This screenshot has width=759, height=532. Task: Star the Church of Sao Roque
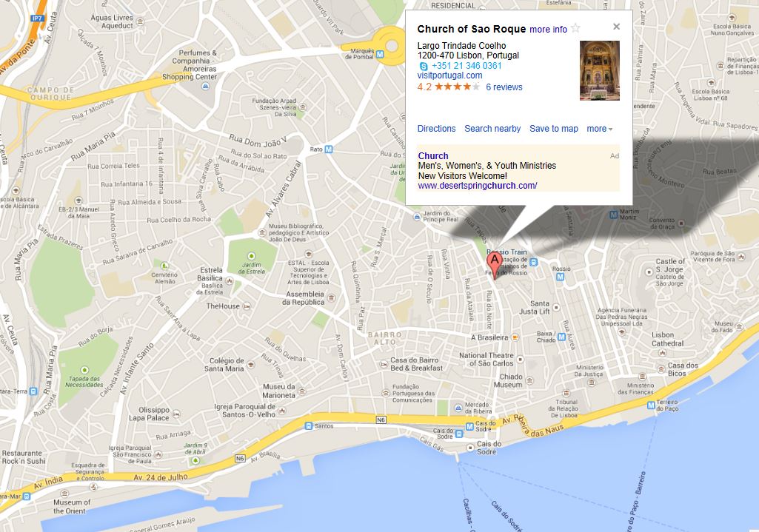[x=575, y=28]
